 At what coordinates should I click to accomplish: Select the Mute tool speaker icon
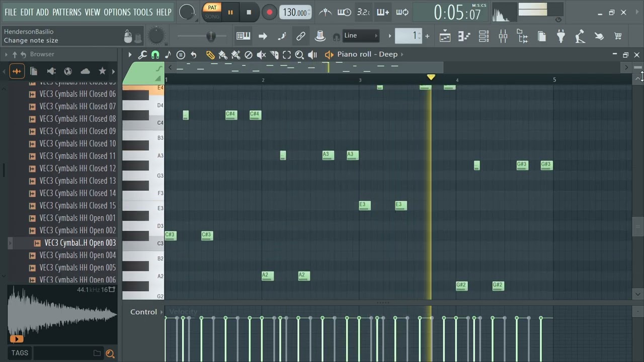(261, 55)
